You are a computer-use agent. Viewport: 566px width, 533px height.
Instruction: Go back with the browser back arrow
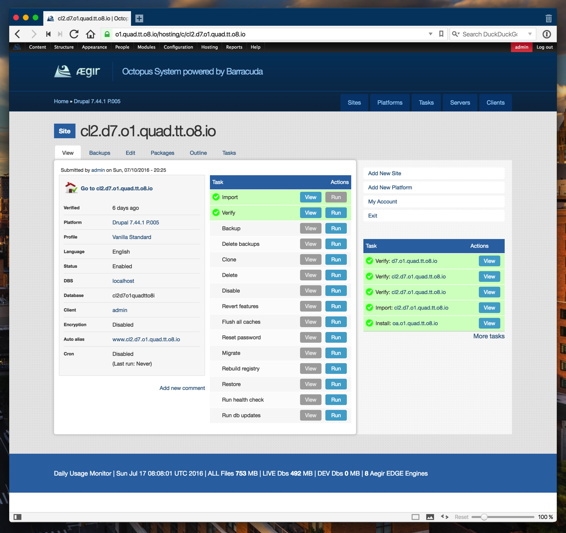pos(18,34)
